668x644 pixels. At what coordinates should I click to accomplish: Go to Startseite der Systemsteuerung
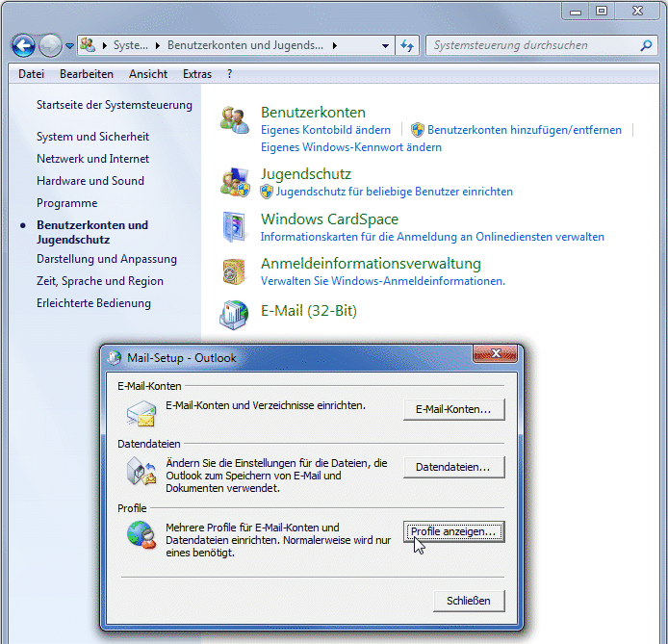(115, 105)
